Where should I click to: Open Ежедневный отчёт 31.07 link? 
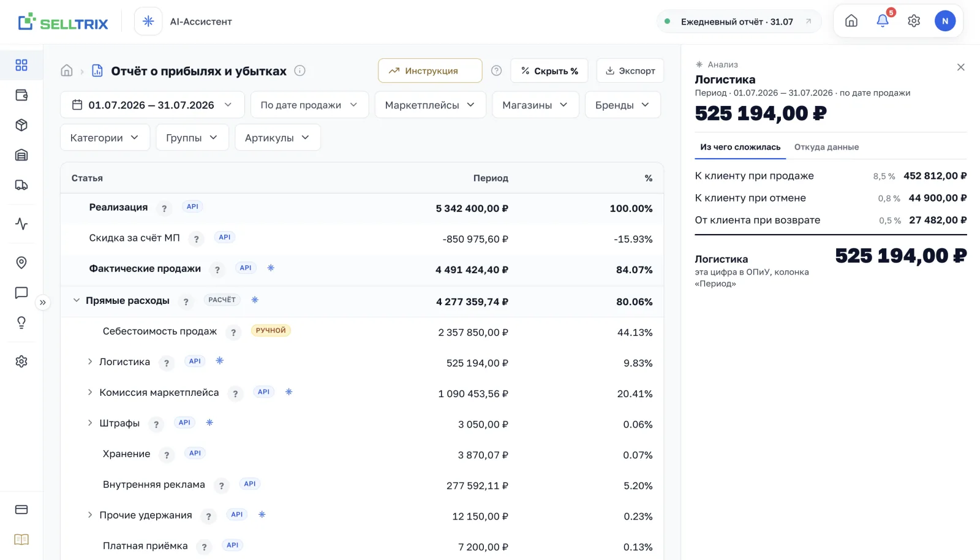739,21
